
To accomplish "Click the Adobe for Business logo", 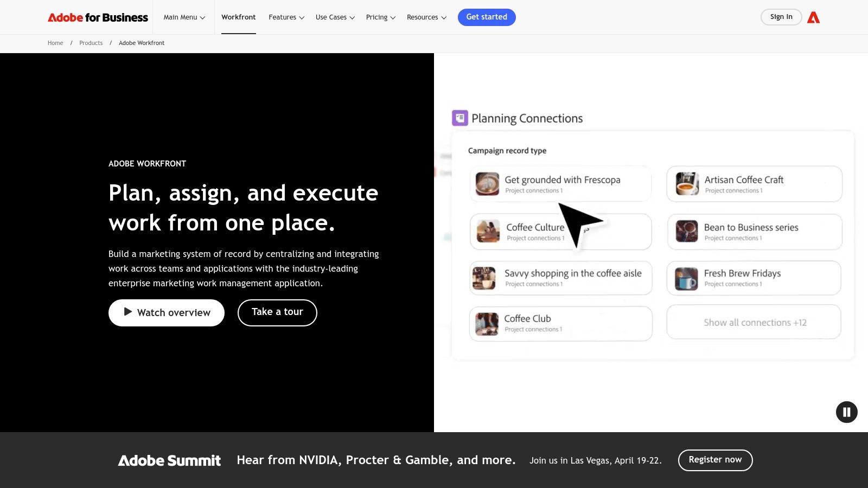I will pos(98,17).
